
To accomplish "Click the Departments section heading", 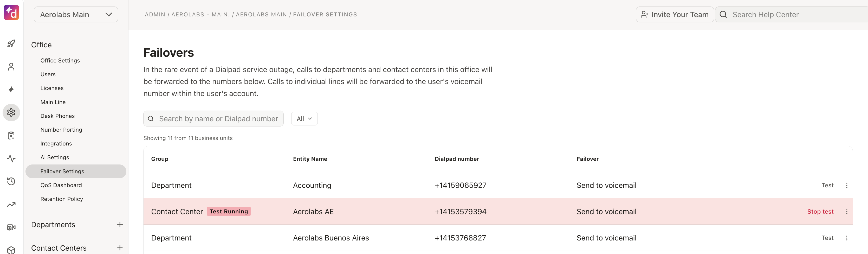I will 53,225.
